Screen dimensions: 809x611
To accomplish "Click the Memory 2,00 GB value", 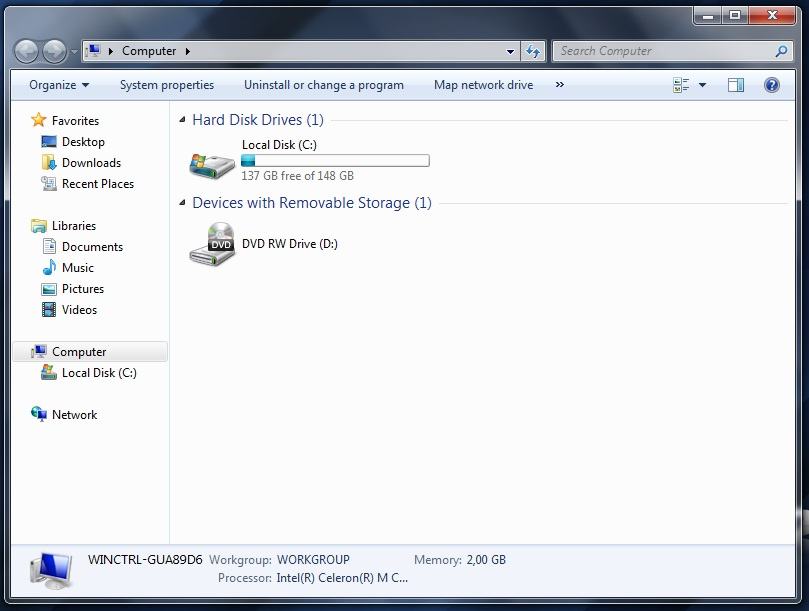I will [486, 560].
